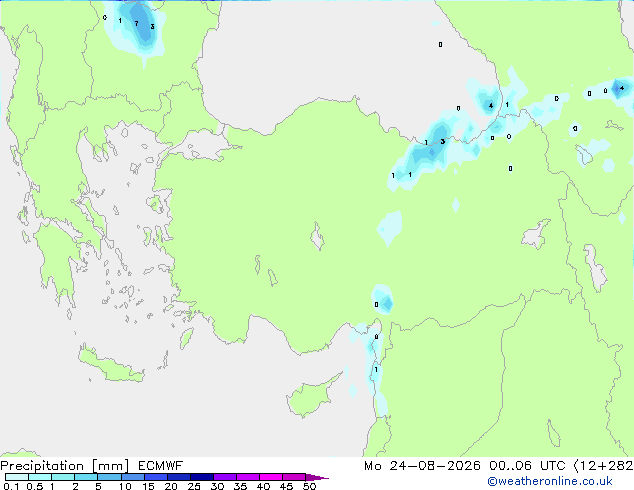The height and width of the screenshot is (490, 634).
Task: Click the 5–10 mm legend color box
Action: coord(109,477)
